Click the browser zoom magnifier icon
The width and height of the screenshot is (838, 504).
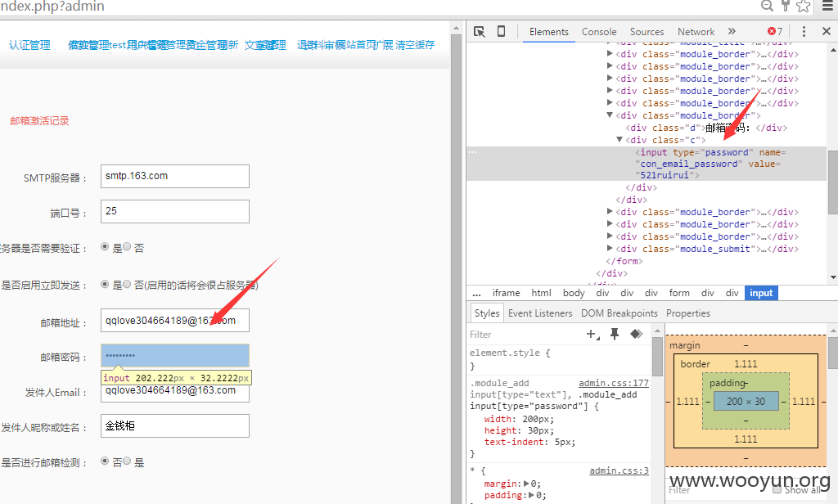coord(767,6)
